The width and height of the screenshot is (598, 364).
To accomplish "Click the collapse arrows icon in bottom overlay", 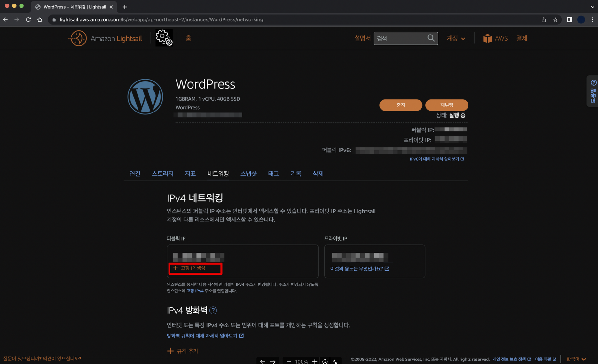I will [x=335, y=361].
